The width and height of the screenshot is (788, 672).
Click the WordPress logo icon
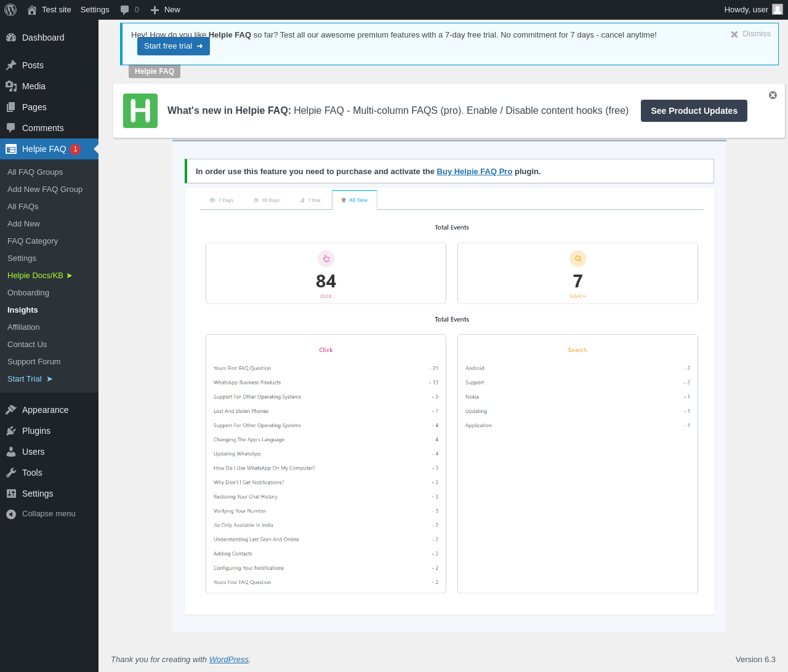[10, 10]
